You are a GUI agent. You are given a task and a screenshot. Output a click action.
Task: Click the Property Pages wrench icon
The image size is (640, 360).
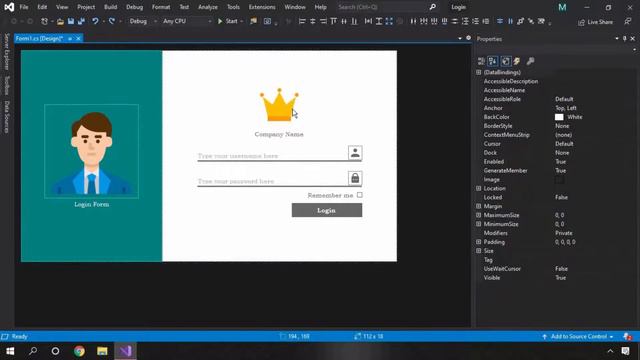click(530, 61)
